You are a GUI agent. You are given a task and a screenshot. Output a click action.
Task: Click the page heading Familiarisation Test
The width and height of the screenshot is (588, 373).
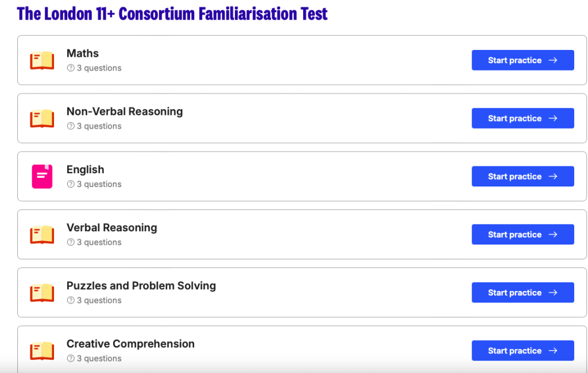click(x=172, y=13)
